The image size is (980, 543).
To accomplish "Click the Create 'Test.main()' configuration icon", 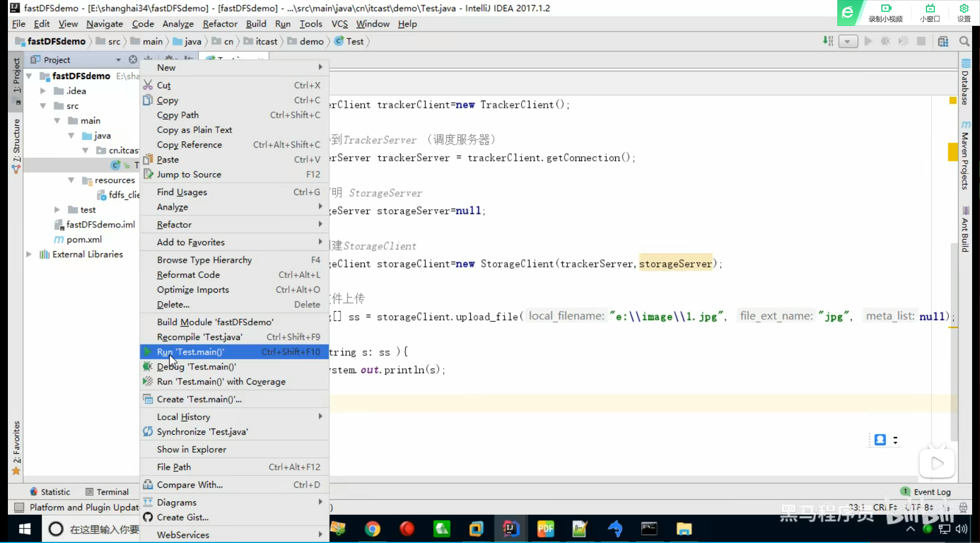I will pos(148,399).
